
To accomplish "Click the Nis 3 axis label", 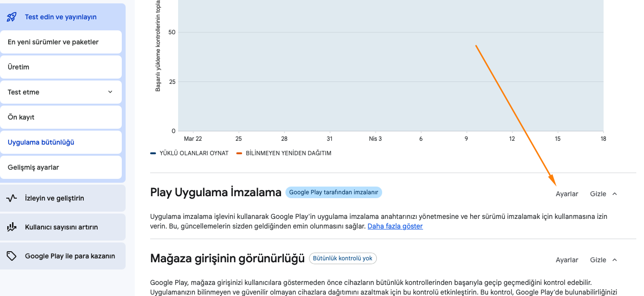I will [x=375, y=139].
